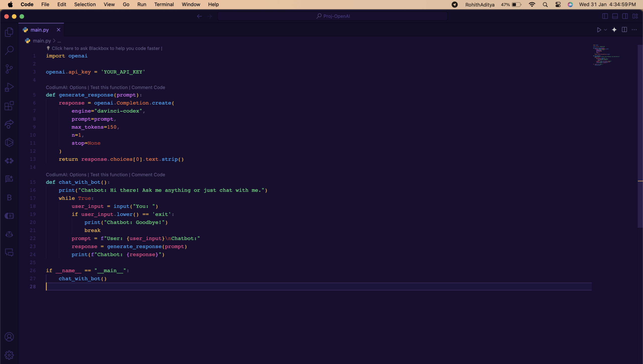Open the Terminal menu

click(x=164, y=5)
